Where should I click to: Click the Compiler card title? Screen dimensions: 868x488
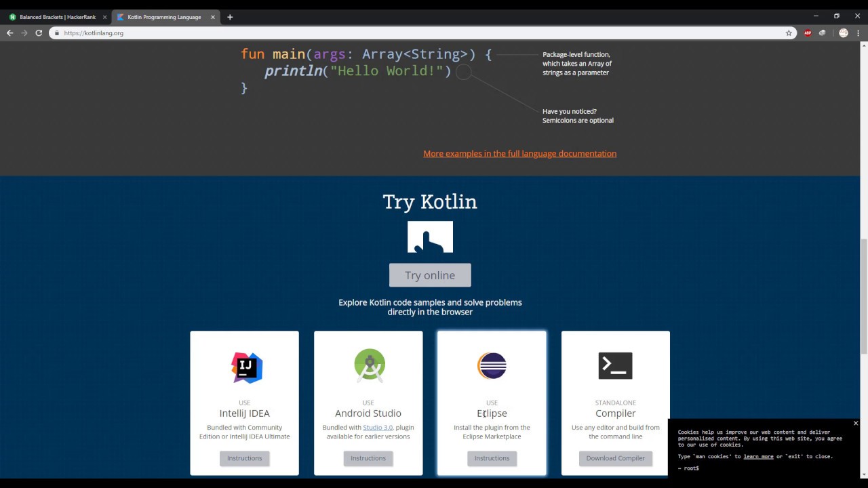click(x=616, y=413)
